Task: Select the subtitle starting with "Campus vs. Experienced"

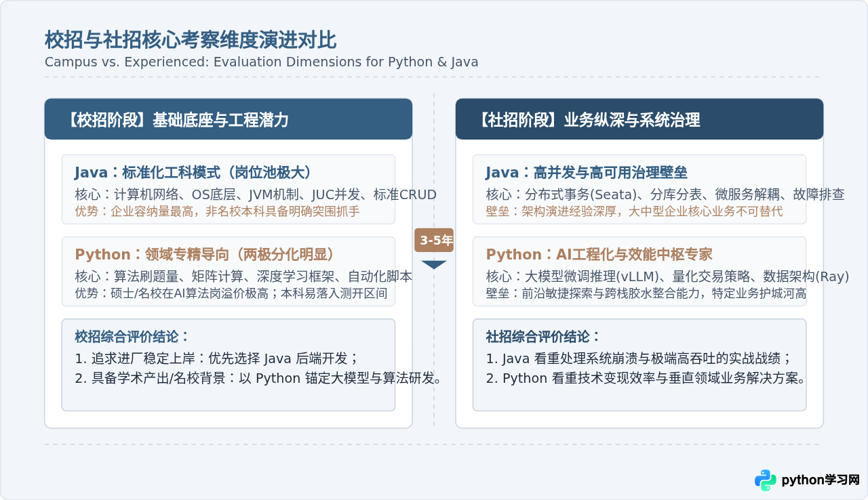Action: (262, 62)
